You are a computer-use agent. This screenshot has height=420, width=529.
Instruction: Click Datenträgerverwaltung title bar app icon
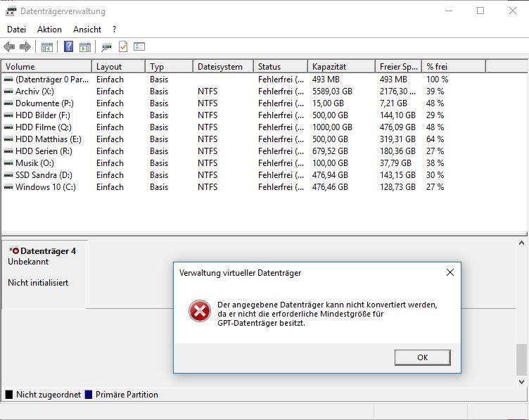point(11,11)
